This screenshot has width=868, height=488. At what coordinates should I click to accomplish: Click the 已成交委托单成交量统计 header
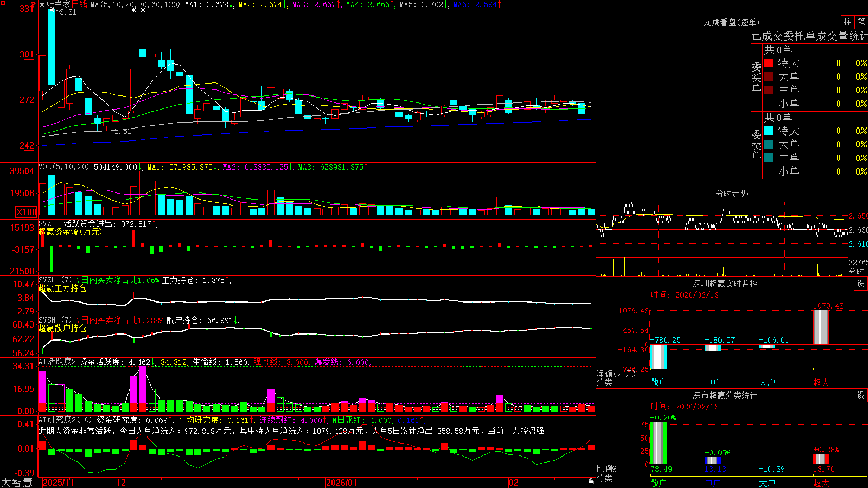[809, 36]
